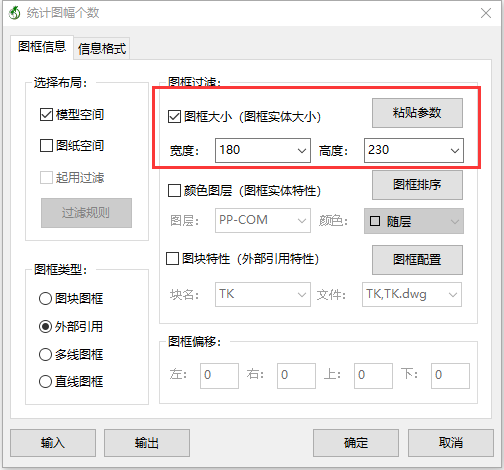Uncheck the 模型空间 checkbox
The width and height of the screenshot is (504, 470).
tap(46, 115)
